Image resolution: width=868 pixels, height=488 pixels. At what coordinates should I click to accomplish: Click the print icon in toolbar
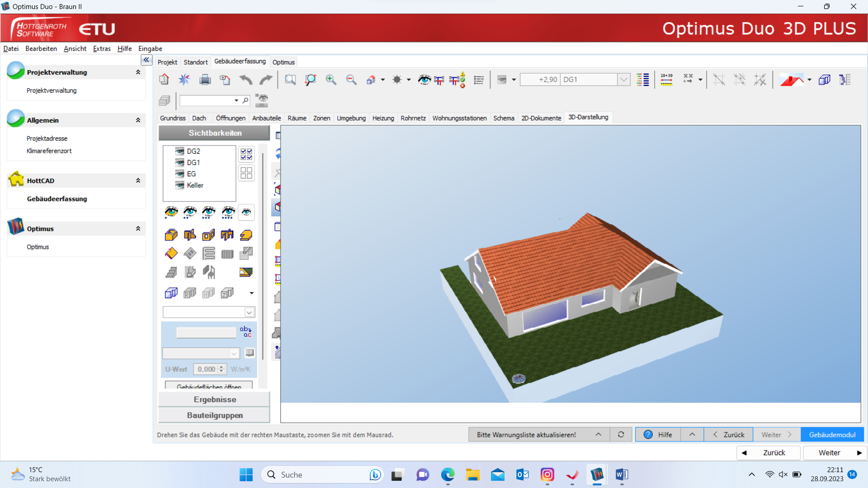[205, 80]
